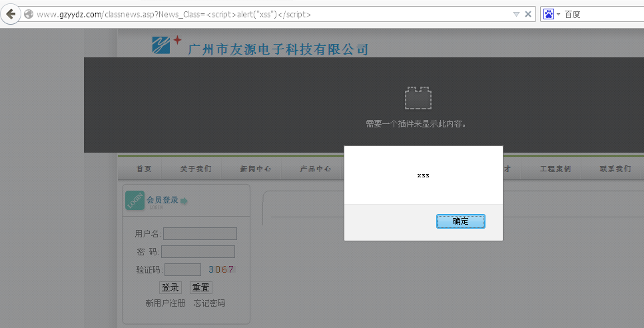Click the address bar URL text
This screenshot has width=644, height=328.
[174, 15]
